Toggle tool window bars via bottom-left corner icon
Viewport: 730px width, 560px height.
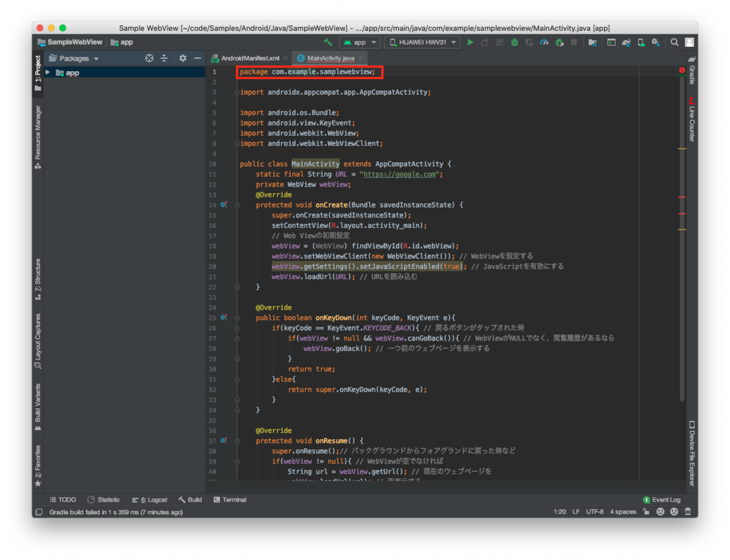pyautogui.click(x=39, y=512)
